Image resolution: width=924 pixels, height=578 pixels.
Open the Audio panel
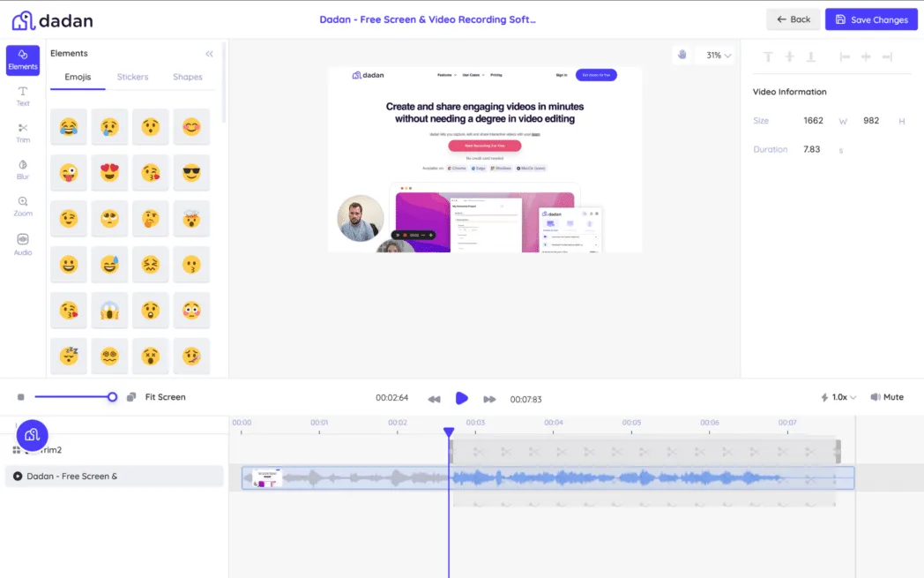(x=23, y=244)
